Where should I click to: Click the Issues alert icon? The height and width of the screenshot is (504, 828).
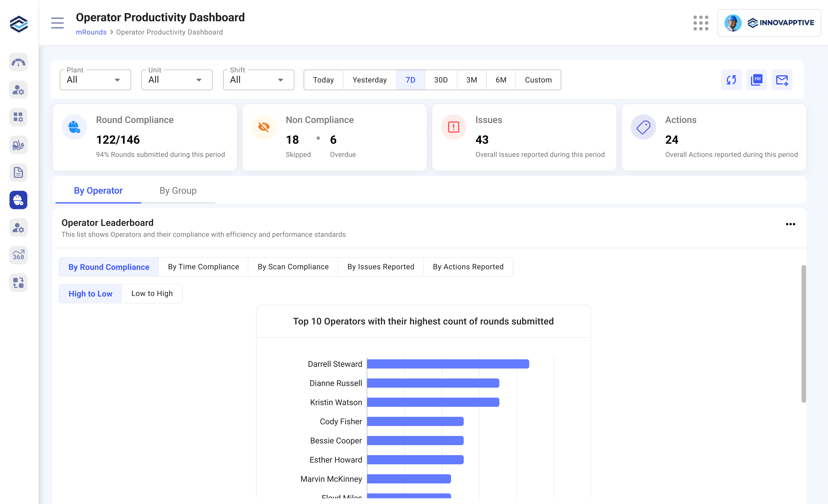click(x=454, y=127)
